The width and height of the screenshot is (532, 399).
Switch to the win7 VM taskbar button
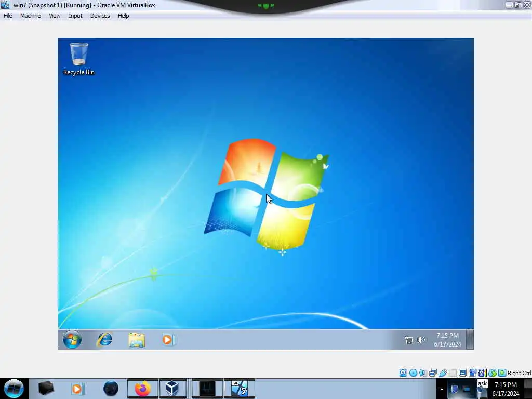click(x=240, y=389)
